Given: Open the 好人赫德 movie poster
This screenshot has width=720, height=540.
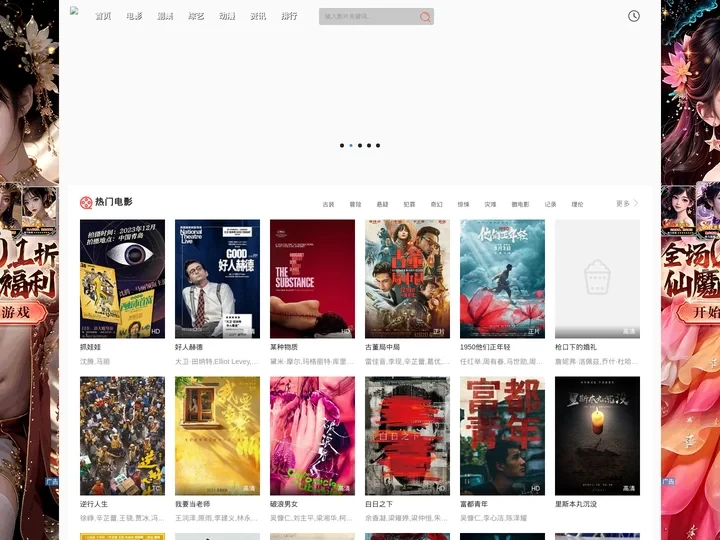Looking at the screenshot, I should (x=217, y=279).
